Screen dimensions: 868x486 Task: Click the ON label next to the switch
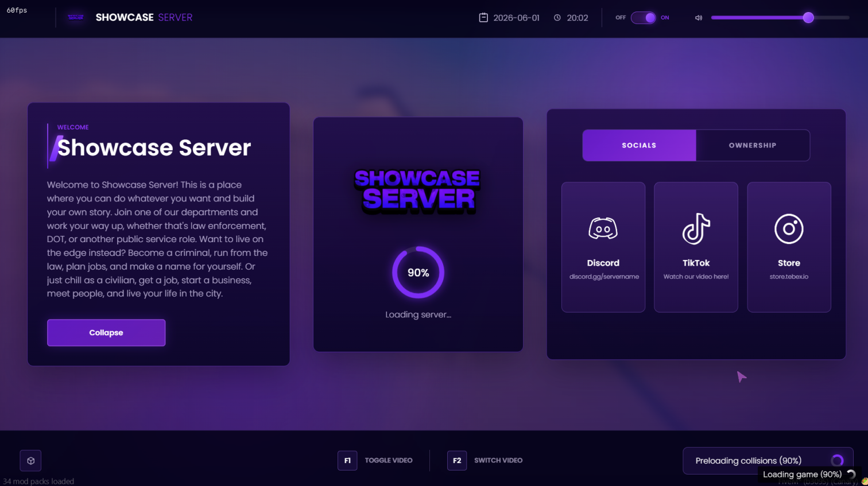point(665,18)
